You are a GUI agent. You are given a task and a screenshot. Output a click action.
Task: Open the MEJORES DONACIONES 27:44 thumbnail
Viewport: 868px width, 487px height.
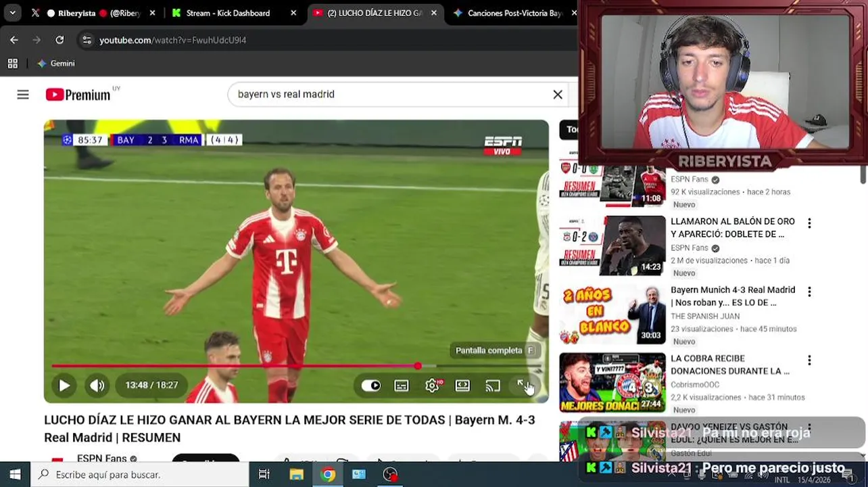pyautogui.click(x=612, y=383)
